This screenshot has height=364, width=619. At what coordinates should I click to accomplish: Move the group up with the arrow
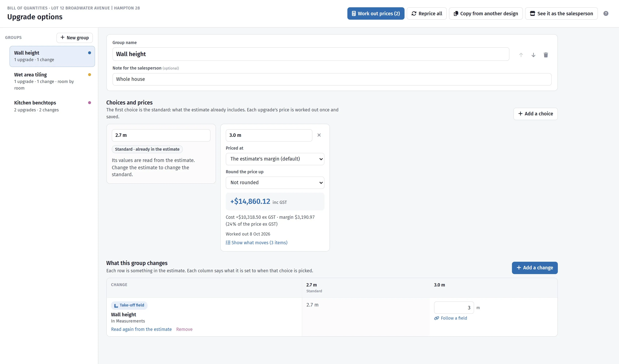click(x=521, y=55)
